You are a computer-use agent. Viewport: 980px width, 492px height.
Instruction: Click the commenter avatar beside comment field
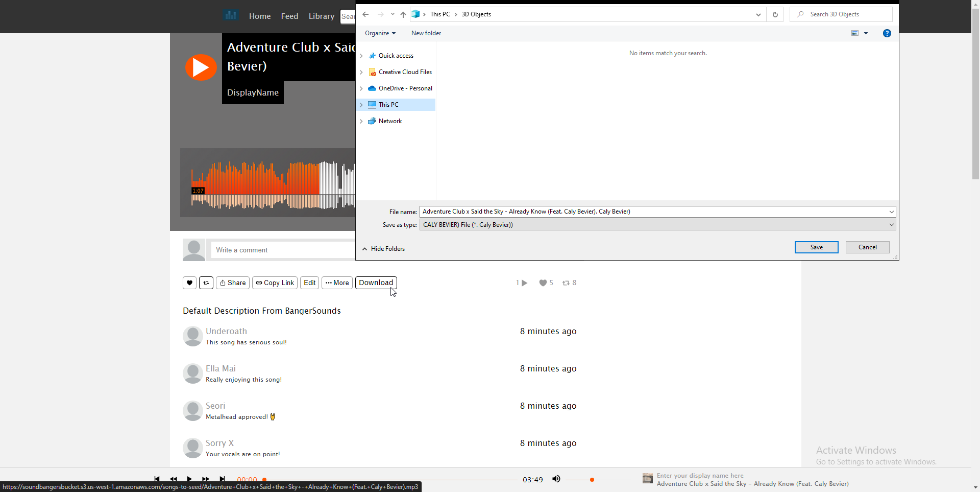[x=194, y=250]
